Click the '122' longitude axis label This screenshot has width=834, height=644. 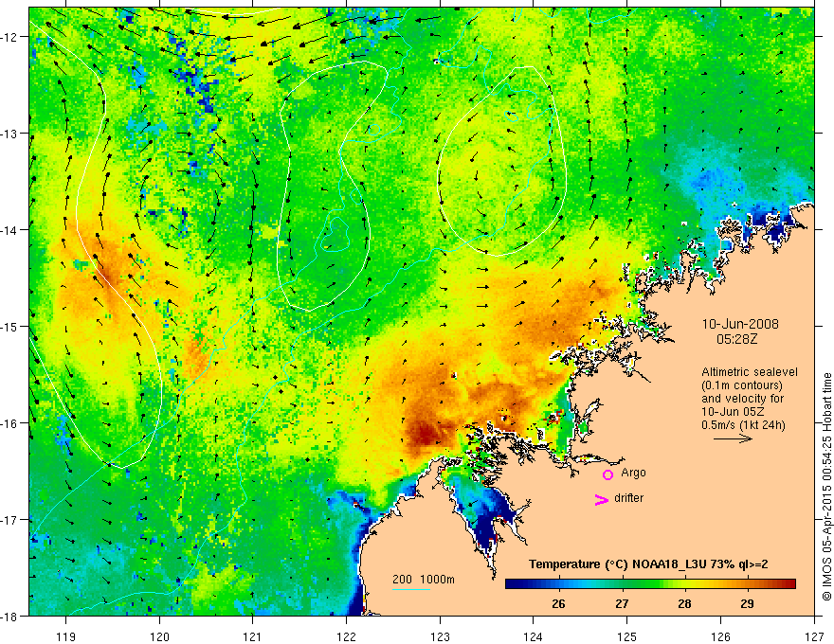(347, 636)
